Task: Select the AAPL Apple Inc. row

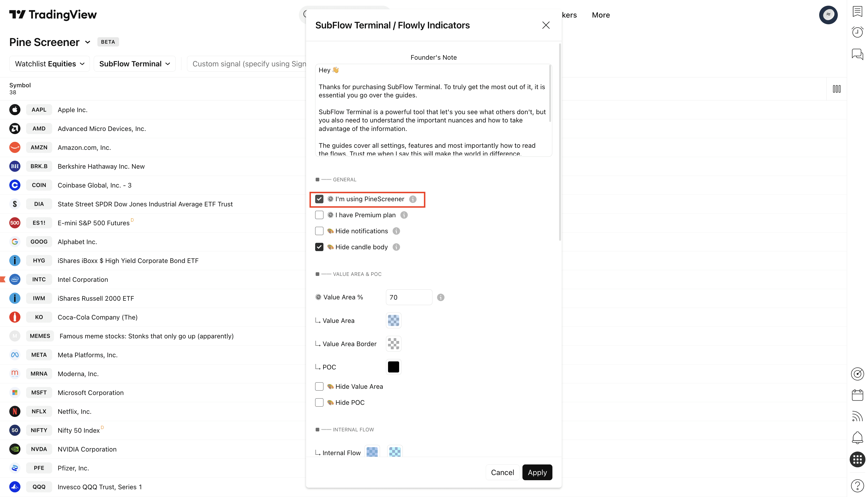Action: [x=72, y=110]
